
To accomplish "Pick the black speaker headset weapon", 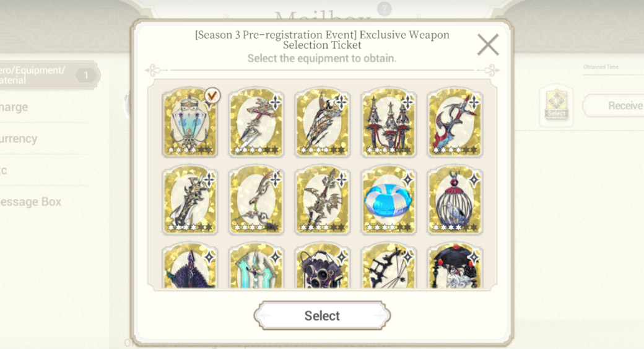I will (323, 267).
